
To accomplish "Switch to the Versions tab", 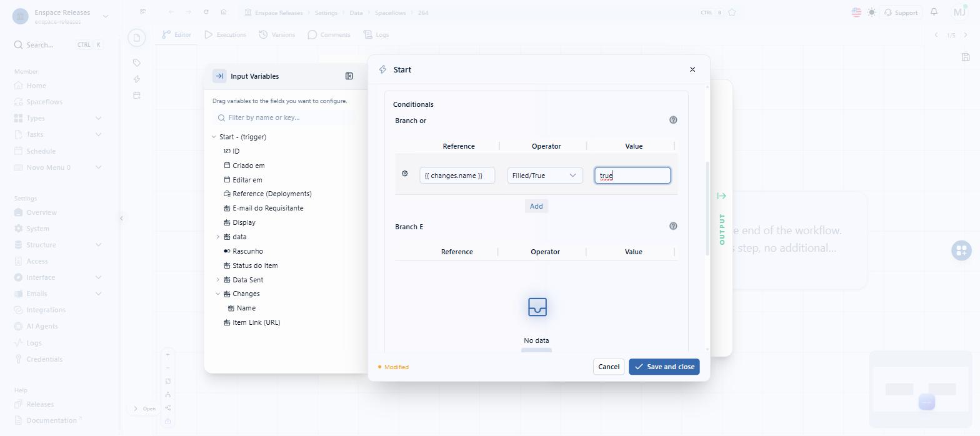I will pos(277,34).
